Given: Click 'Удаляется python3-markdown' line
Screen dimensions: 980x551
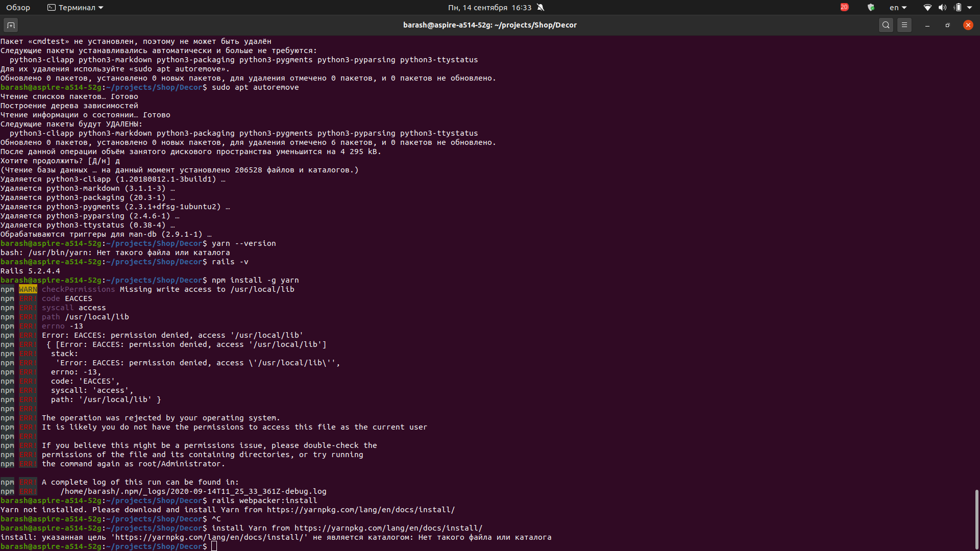Looking at the screenshot, I should [x=88, y=188].
